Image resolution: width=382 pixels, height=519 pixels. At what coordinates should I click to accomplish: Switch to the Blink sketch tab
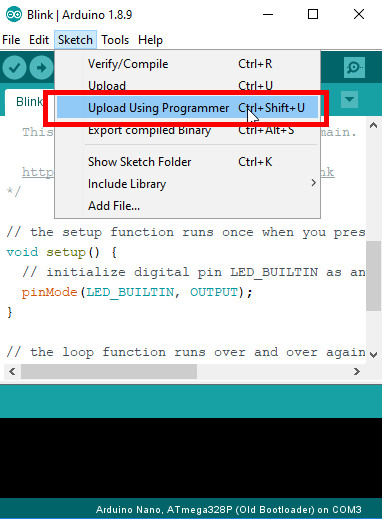(29, 102)
